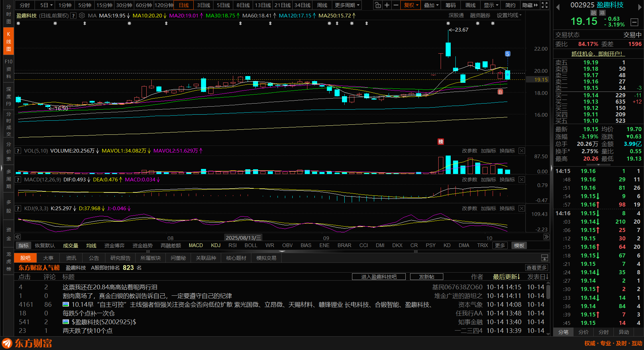Toggle the KDJ indicator
This screenshot has width=644, height=350.
(x=216, y=245)
